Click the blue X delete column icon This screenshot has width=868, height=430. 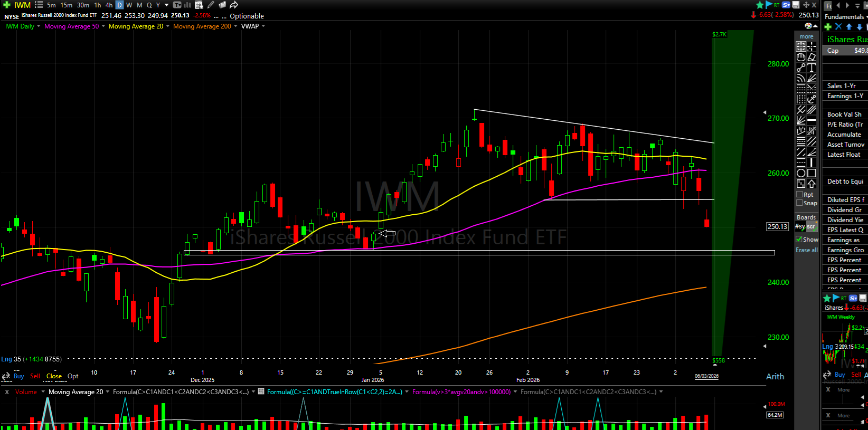click(x=838, y=27)
